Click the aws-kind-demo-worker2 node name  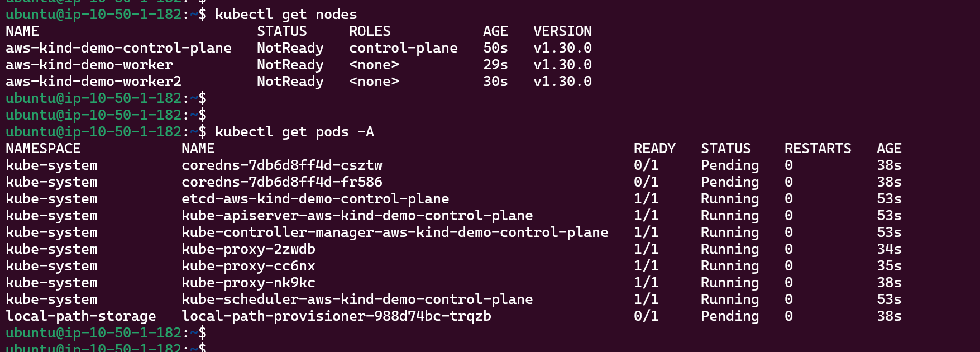(x=93, y=82)
